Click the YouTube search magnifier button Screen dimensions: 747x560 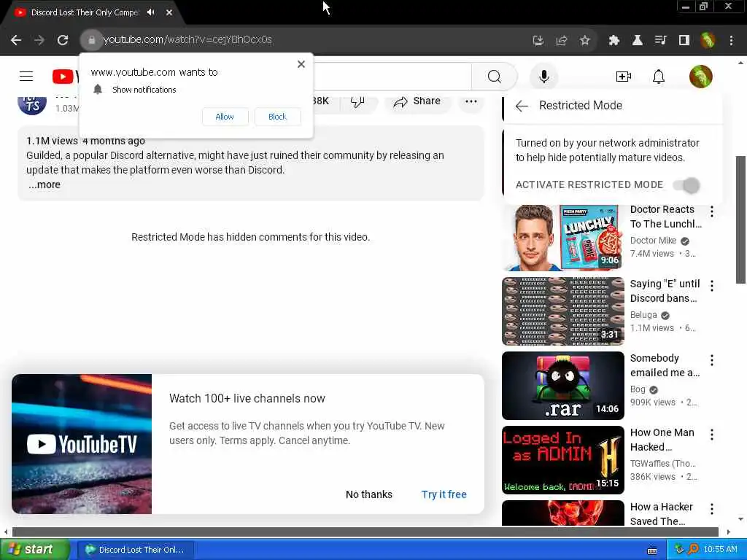(x=495, y=76)
